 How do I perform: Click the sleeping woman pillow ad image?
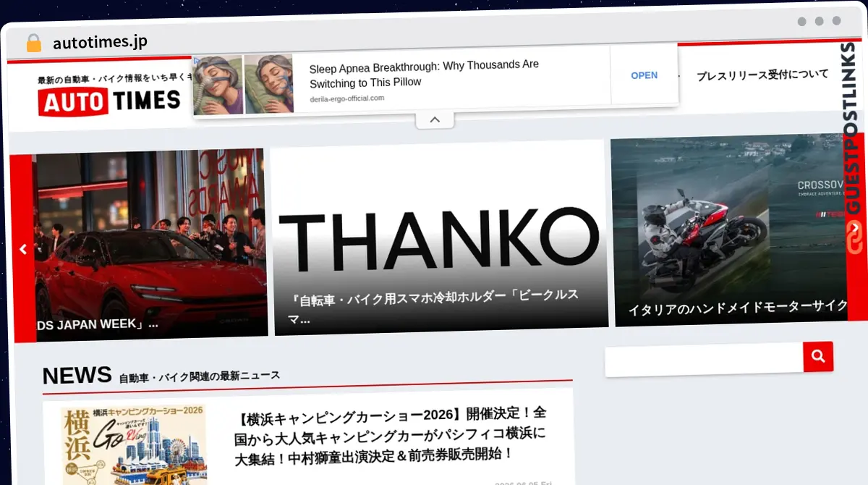pos(268,85)
